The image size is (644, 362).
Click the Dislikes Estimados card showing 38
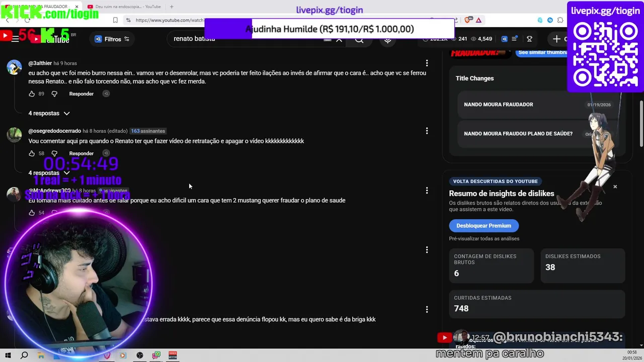(x=583, y=265)
